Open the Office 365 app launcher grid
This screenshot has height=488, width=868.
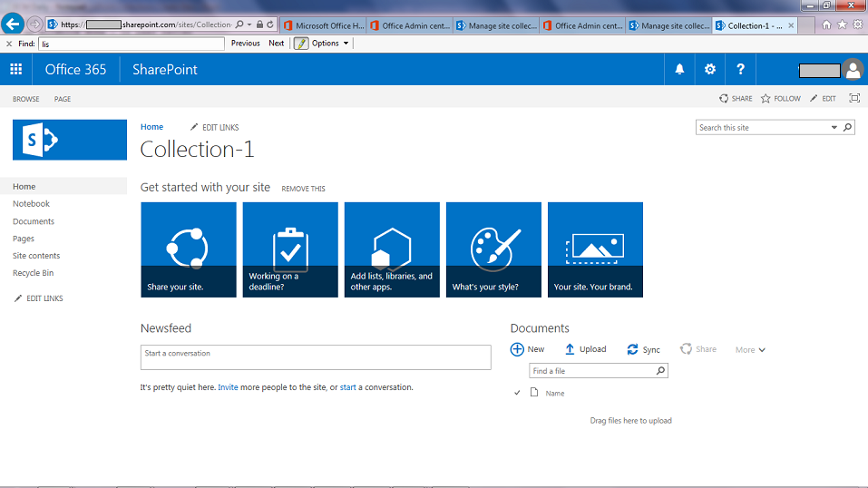pos(16,69)
